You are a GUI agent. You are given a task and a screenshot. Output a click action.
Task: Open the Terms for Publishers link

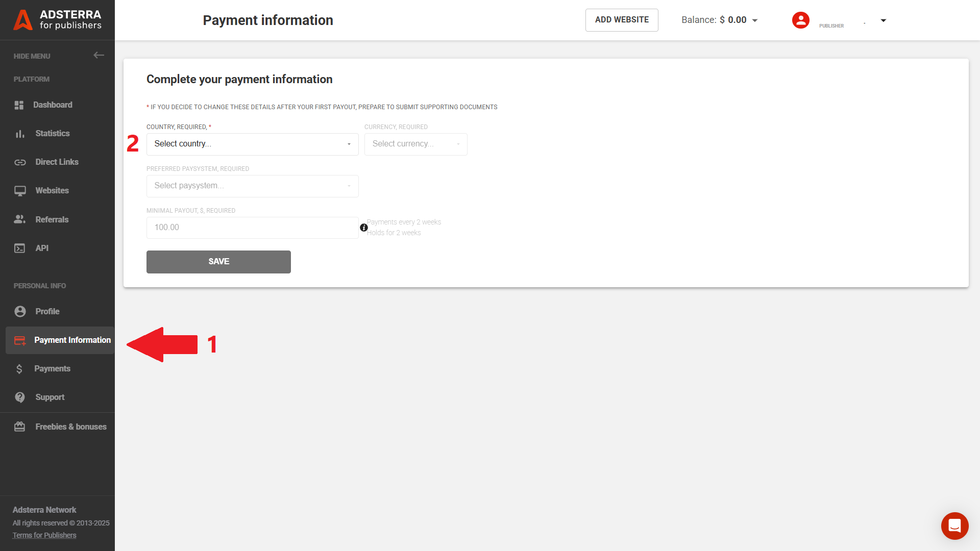(x=44, y=535)
